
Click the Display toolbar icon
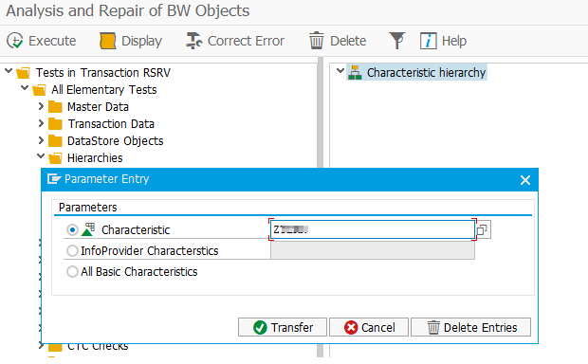pos(107,41)
